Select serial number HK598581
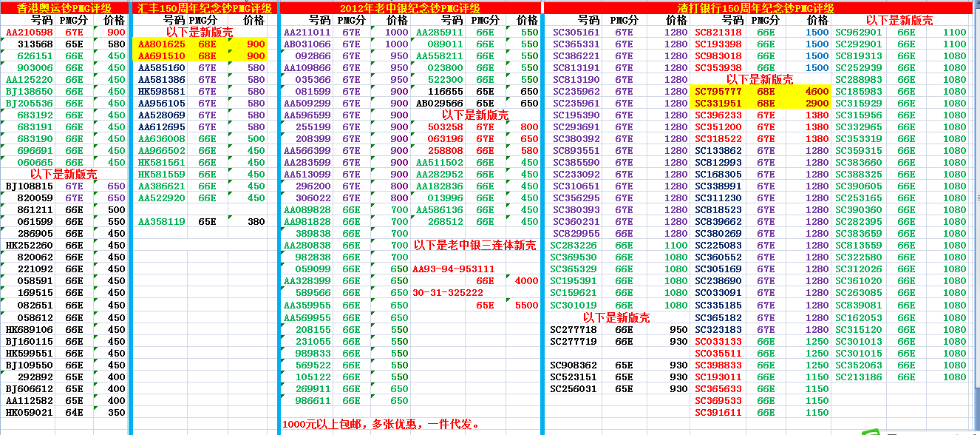The width and height of the screenshot is (980, 435). click(x=162, y=92)
